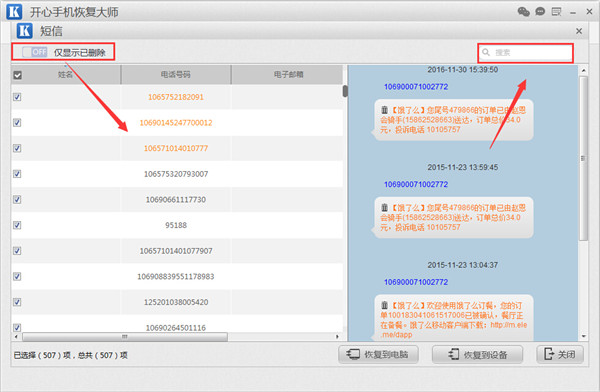Click the K logo beside 短信 title
600x392 pixels.
click(x=24, y=31)
